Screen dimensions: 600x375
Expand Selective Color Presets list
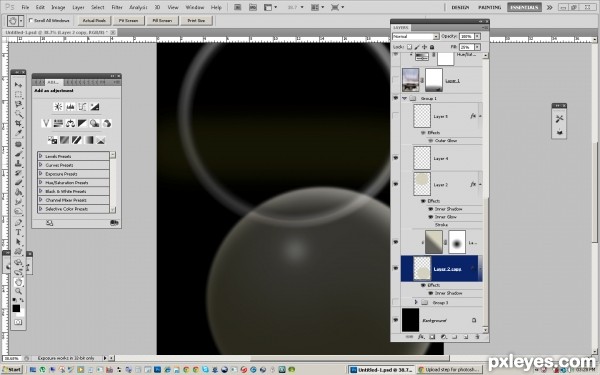(x=41, y=209)
